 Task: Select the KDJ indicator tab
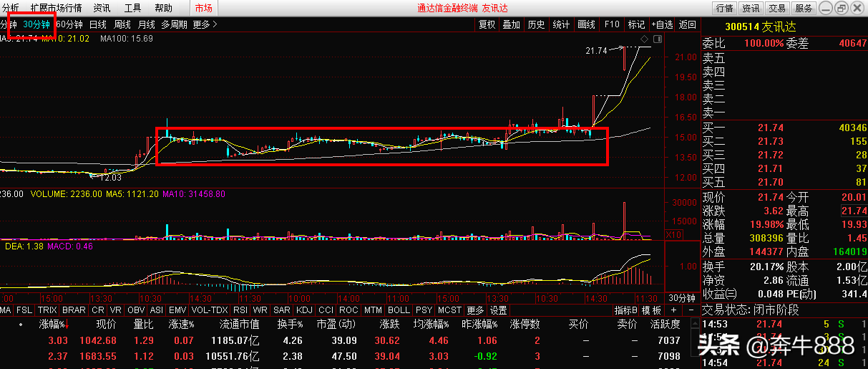click(304, 310)
